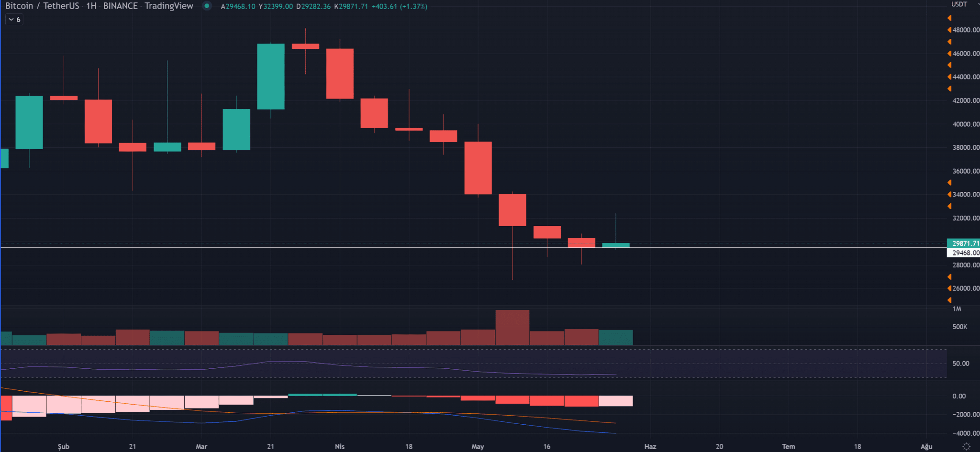Screen dimensions: 980x452
Task: Click the Bitcoin / TetherUS symbol title
Action: (x=42, y=6)
